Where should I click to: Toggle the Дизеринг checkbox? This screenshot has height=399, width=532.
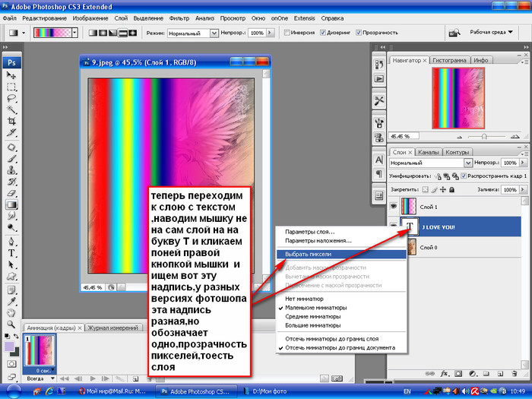coord(323,33)
